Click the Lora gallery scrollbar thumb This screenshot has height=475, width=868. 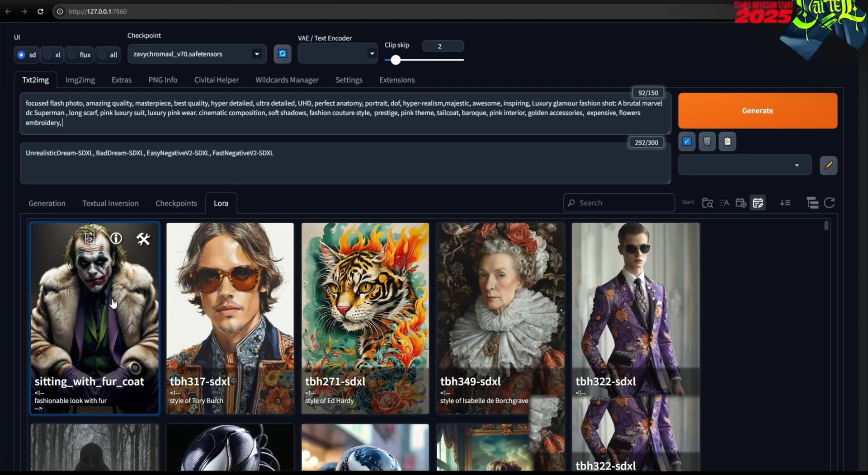click(826, 226)
